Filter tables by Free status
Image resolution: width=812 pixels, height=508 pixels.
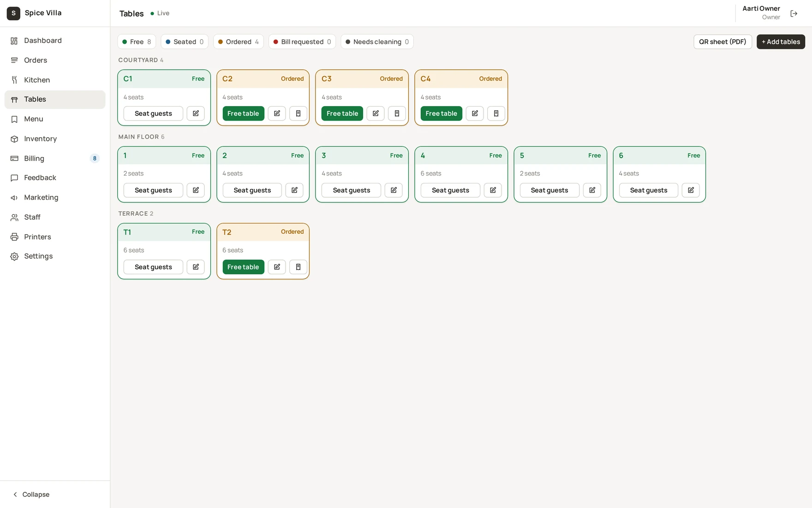(x=137, y=42)
